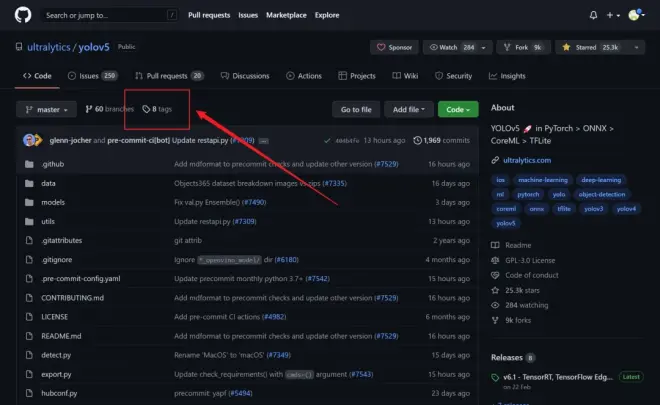Open the GitHub home logo
Image resolution: width=660 pixels, height=405 pixels.
tap(23, 15)
